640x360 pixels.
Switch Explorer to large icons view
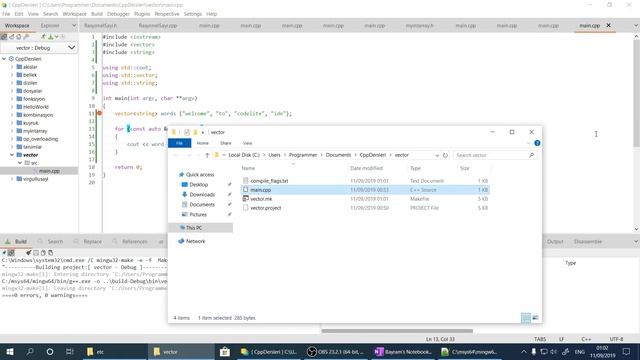pos(535,318)
